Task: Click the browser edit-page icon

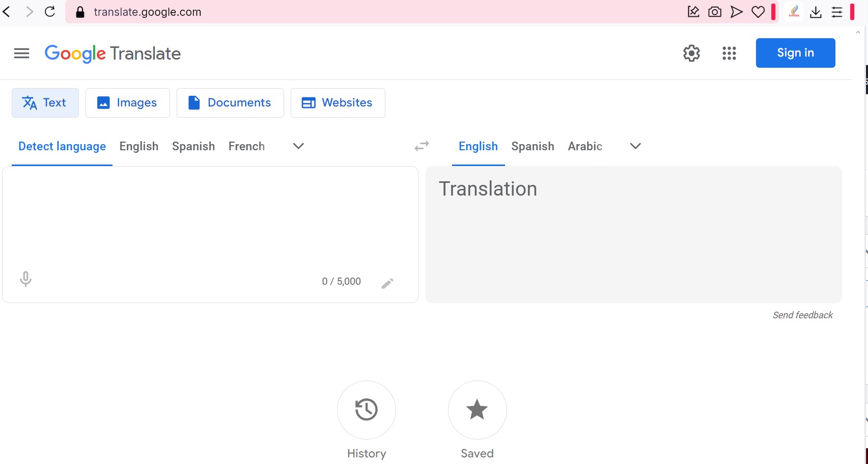Action: point(693,12)
